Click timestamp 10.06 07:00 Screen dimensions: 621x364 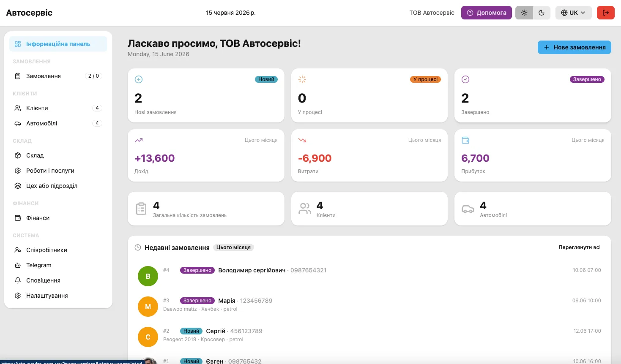coord(587,270)
